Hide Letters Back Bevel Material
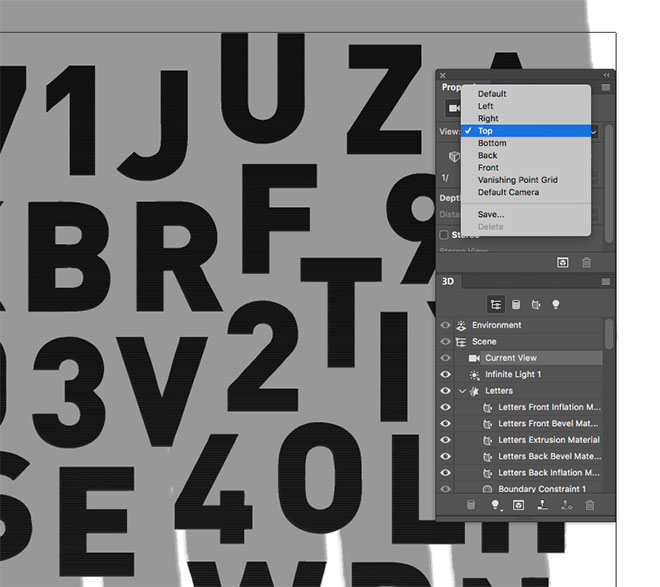This screenshot has height=587, width=660. (x=445, y=456)
